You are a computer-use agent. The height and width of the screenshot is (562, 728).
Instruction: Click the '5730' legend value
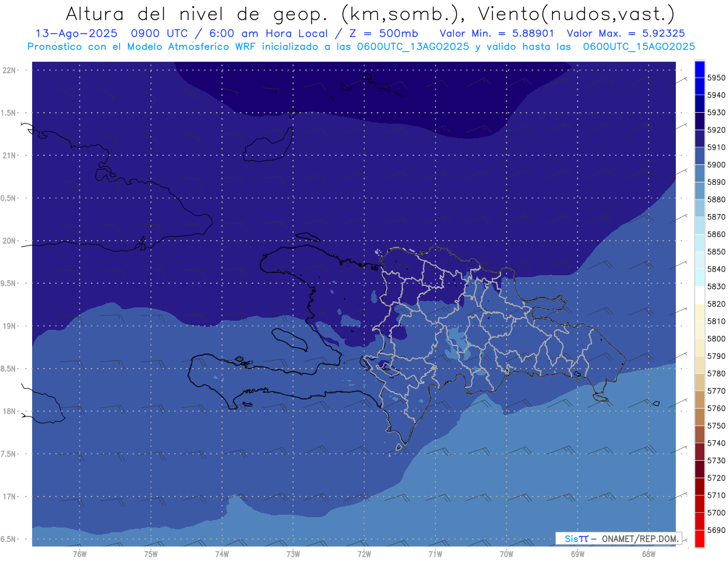tap(716, 460)
